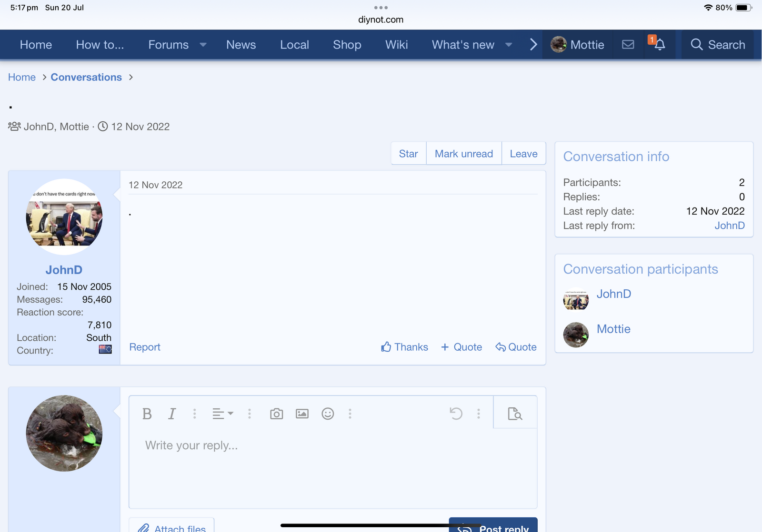Click into the Write your reply field
Screen dimensions: 762x532
tap(332, 466)
